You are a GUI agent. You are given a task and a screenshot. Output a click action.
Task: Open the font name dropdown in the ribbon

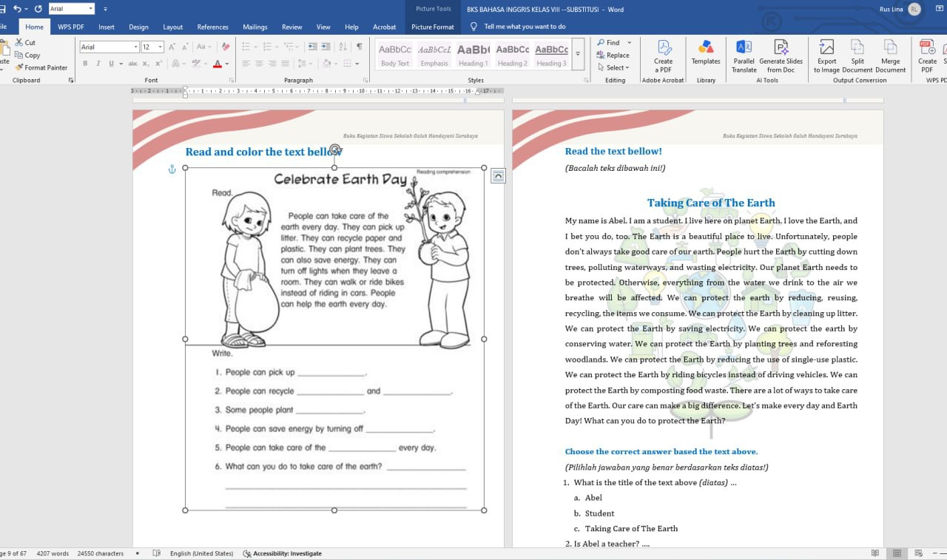(x=136, y=47)
